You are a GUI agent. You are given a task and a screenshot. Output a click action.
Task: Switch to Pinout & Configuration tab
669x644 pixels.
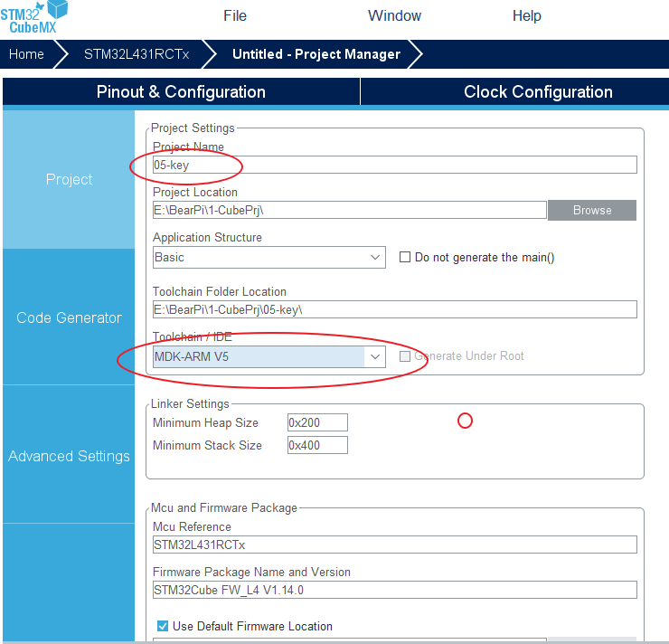tap(181, 91)
